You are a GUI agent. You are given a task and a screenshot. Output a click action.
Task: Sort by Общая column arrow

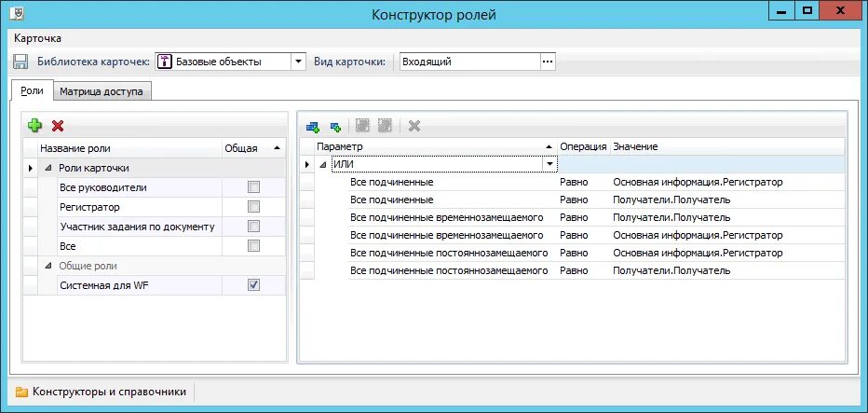(277, 148)
